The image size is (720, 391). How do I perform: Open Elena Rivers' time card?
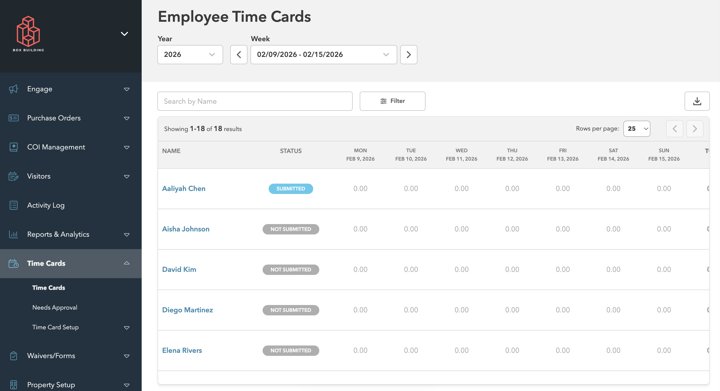(182, 350)
